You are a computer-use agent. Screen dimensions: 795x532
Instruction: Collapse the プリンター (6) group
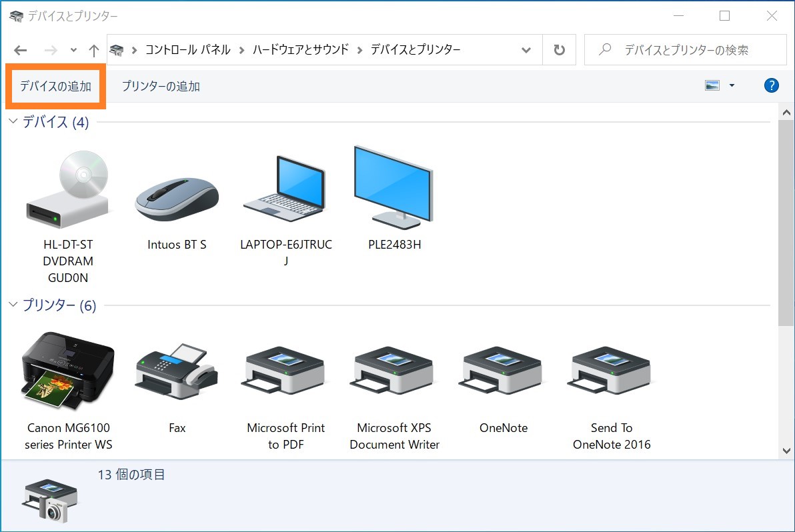[13, 305]
